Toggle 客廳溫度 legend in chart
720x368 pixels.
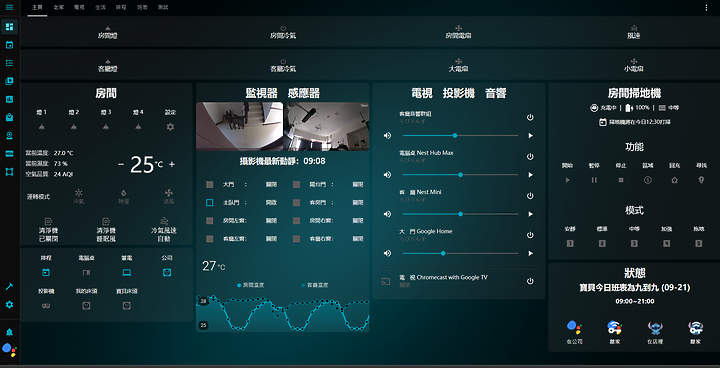tap(315, 285)
